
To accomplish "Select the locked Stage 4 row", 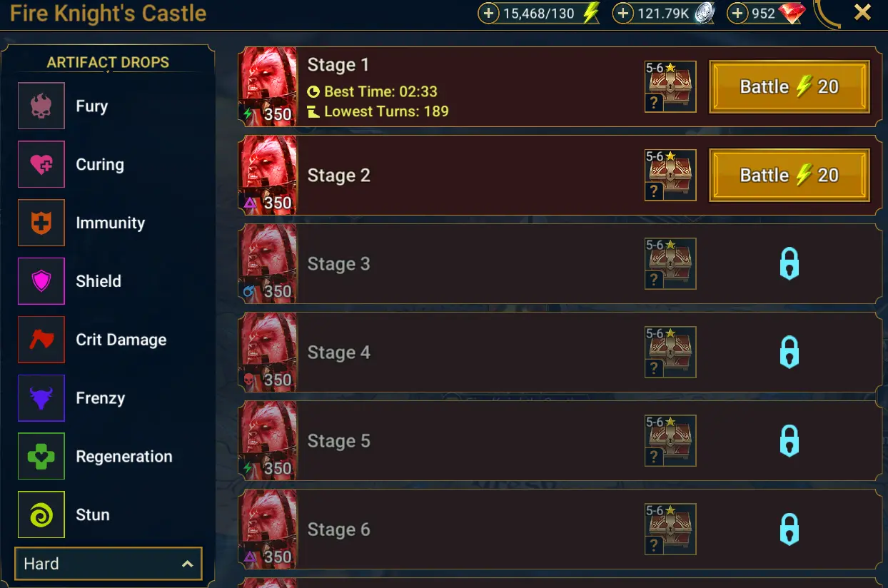I will 560,353.
